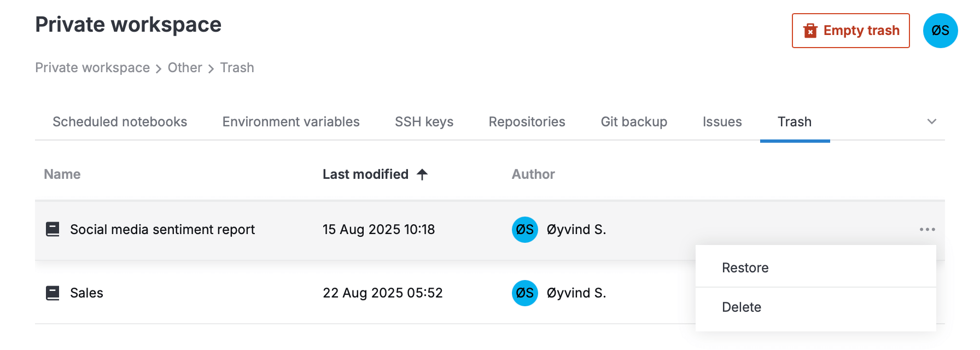
Task: Click the author avatar in the Sales row
Action: pyautogui.click(x=524, y=293)
